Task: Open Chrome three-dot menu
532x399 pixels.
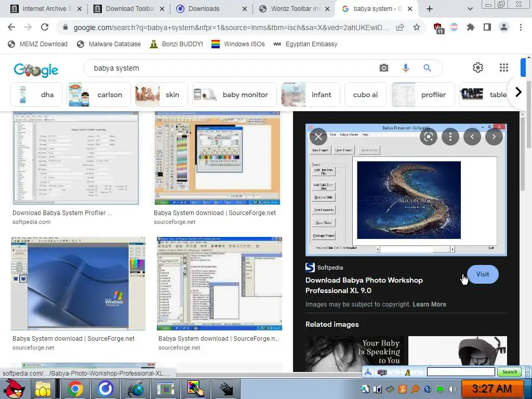Action: [x=521, y=27]
